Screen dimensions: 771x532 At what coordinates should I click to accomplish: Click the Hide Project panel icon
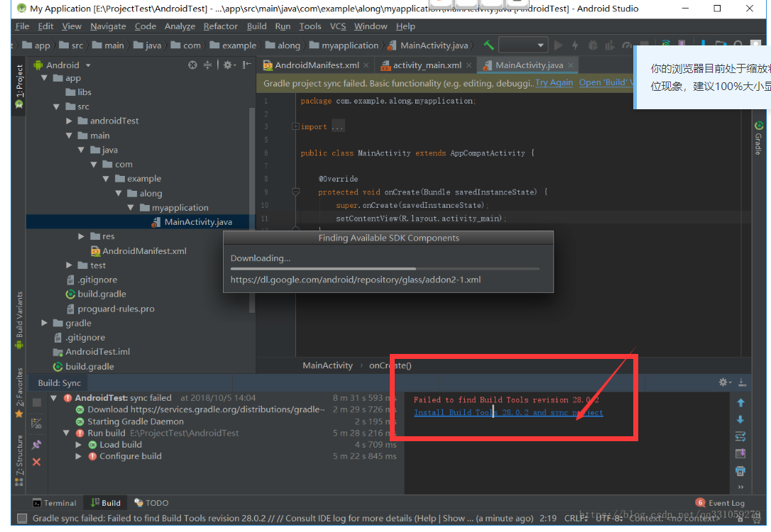tap(246, 65)
